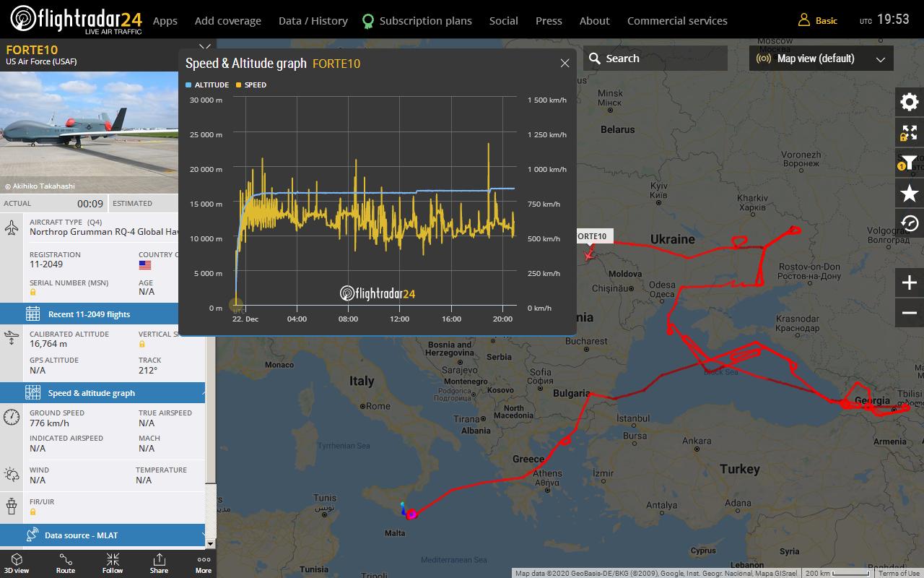Image resolution: width=924 pixels, height=578 pixels.
Task: Open Data / History menu
Action: coord(313,21)
